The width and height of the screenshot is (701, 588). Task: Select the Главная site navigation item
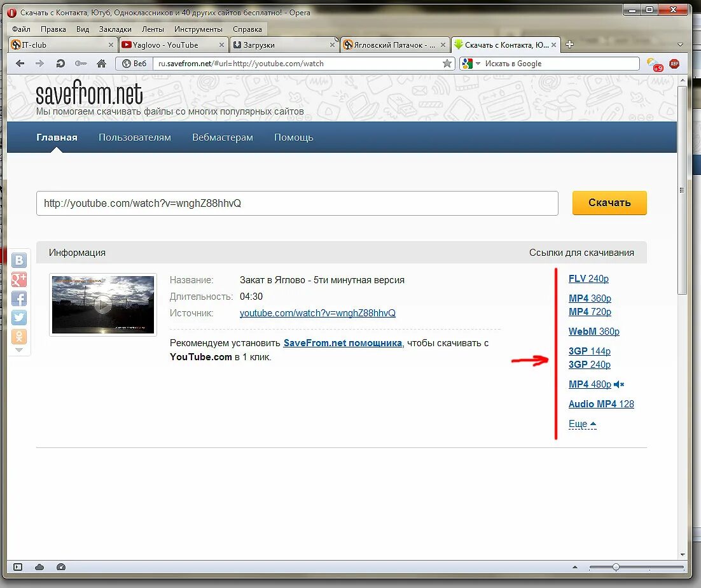(57, 137)
